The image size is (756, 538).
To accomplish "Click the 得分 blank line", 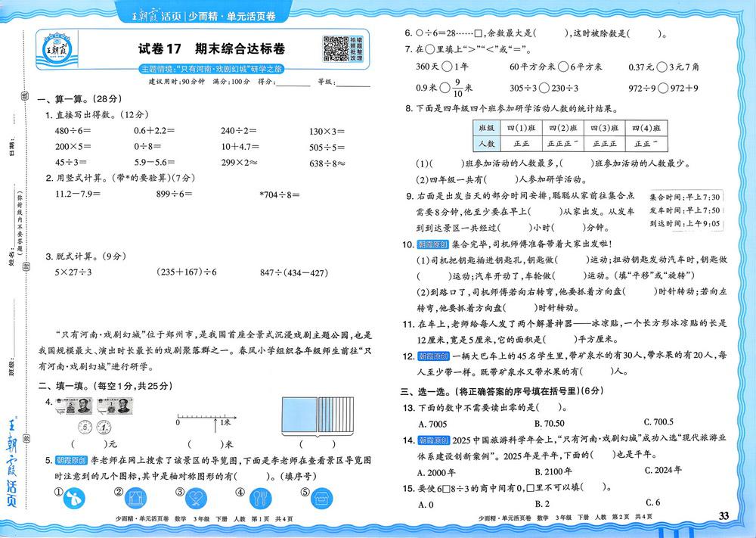I will [x=293, y=82].
